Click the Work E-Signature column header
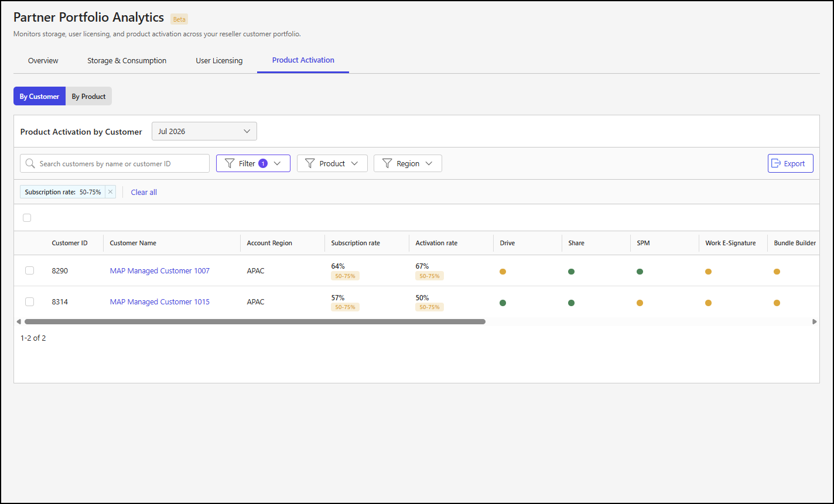Viewport: 834px width, 504px height. tap(730, 243)
